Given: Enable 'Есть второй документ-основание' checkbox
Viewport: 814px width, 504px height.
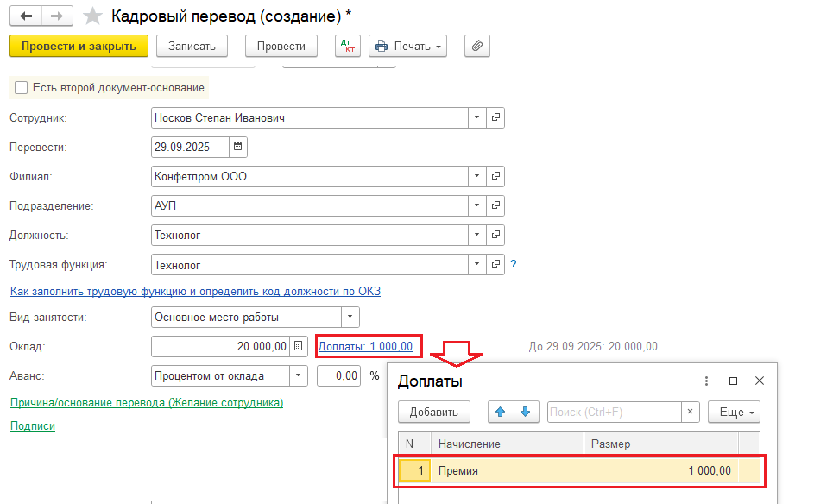Looking at the screenshot, I should tap(22, 88).
